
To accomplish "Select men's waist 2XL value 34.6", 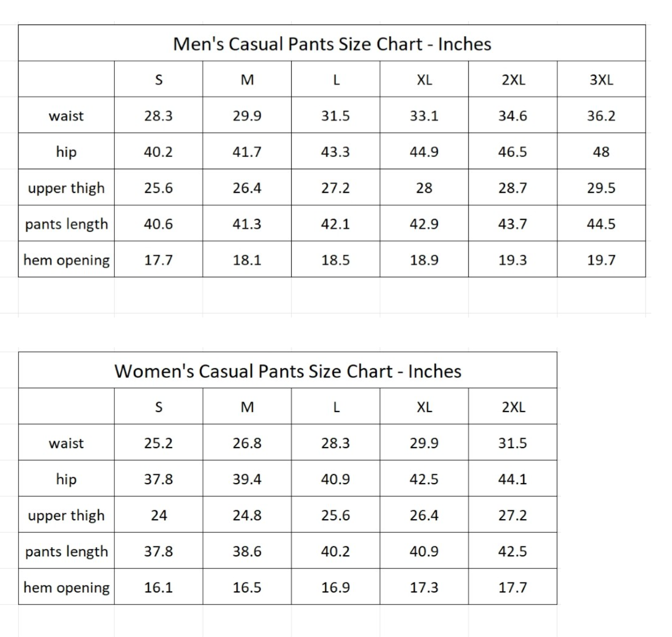I will 513,116.
